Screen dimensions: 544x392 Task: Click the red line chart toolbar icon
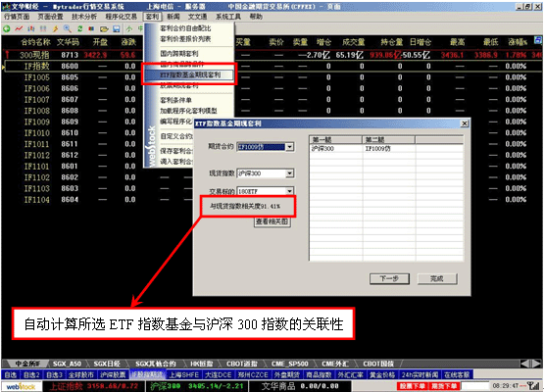click(19, 28)
